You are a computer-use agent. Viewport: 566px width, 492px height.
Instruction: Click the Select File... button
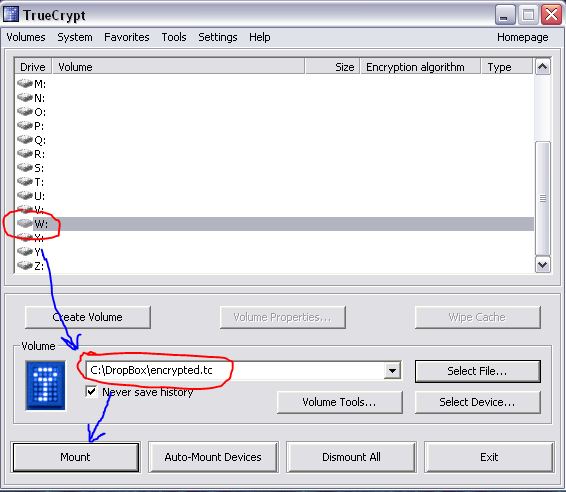[x=478, y=371]
